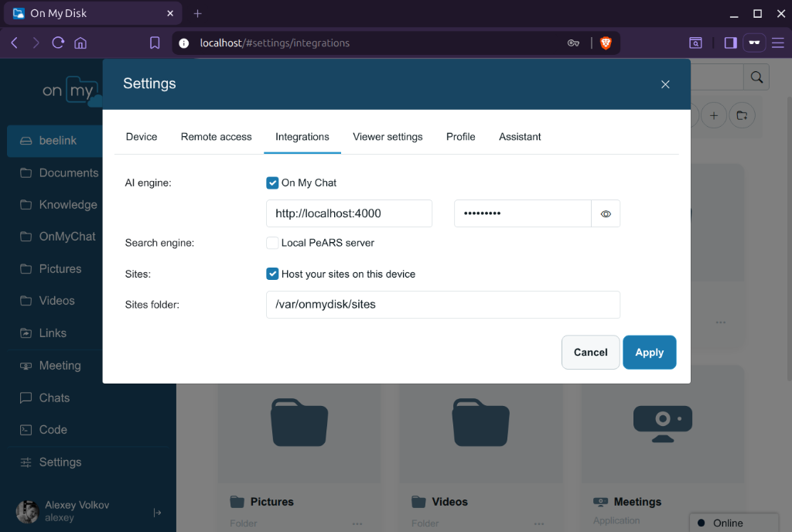Click the http://localhost:4000 URL field
The width and height of the screenshot is (792, 532).
click(349, 213)
